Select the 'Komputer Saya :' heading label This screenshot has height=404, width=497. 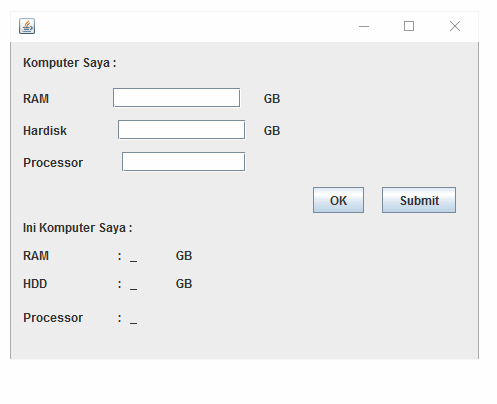pyautogui.click(x=70, y=63)
